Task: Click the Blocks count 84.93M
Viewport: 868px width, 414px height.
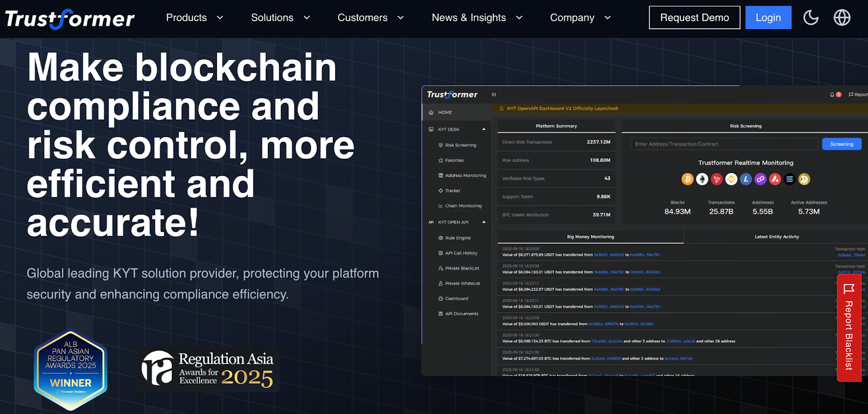Action: (678, 211)
